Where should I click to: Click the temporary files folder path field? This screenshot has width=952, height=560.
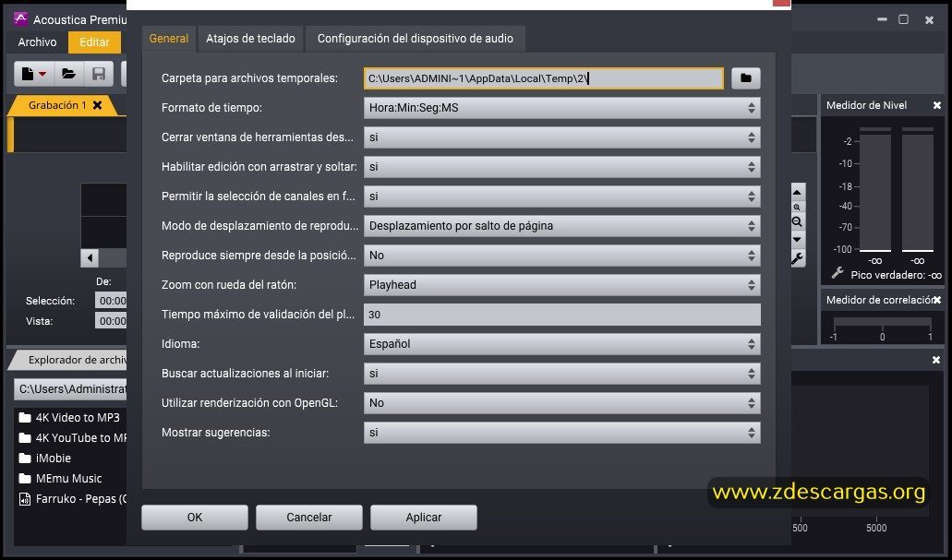[x=543, y=78]
